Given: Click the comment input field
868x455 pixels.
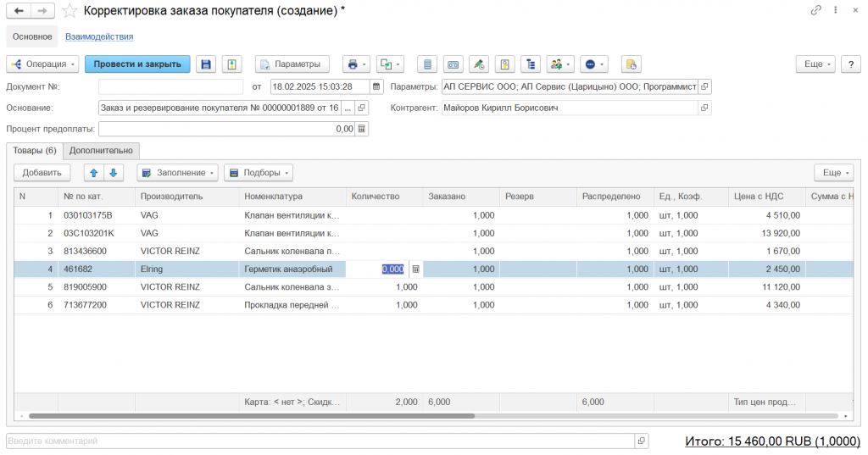Looking at the screenshot, I should coord(320,441).
